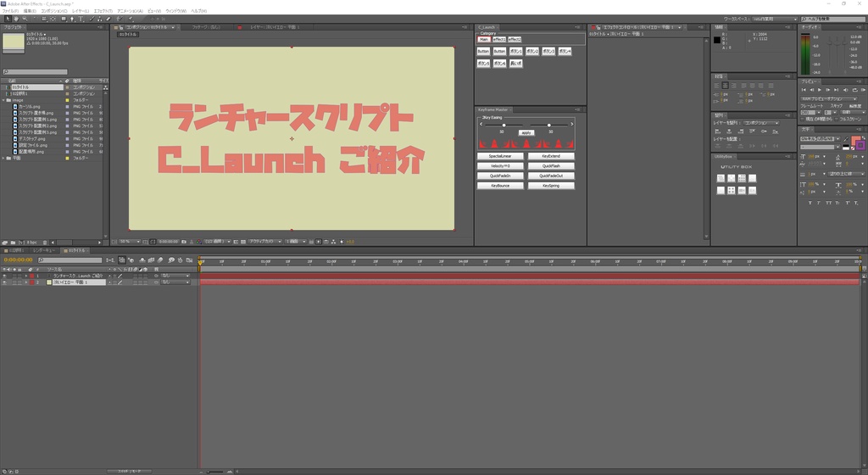
Task: Click the Project panel search field
Action: click(x=36, y=72)
